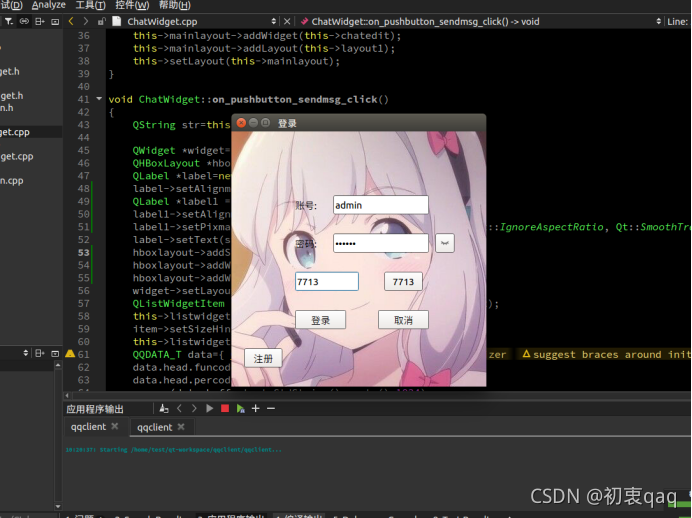Screen dimensions: 692x518
Task: Click the filter tree icon in sidebar toolbar
Action: [x=8, y=21]
